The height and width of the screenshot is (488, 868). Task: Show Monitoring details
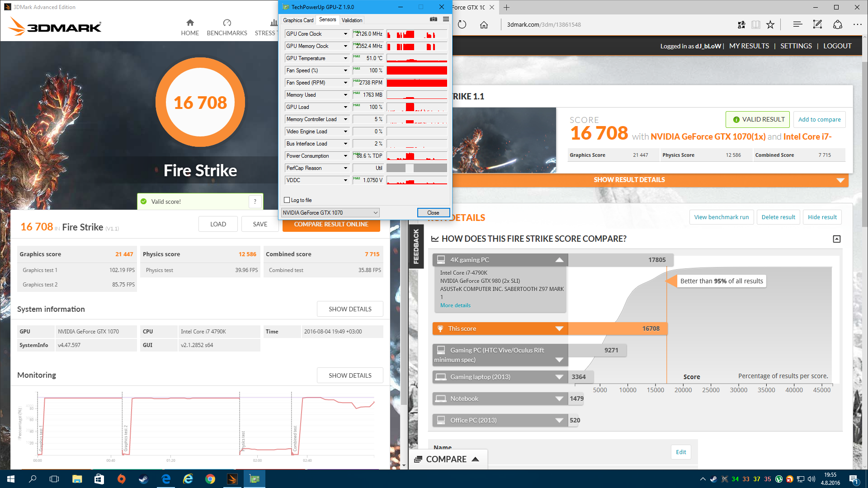[350, 375]
